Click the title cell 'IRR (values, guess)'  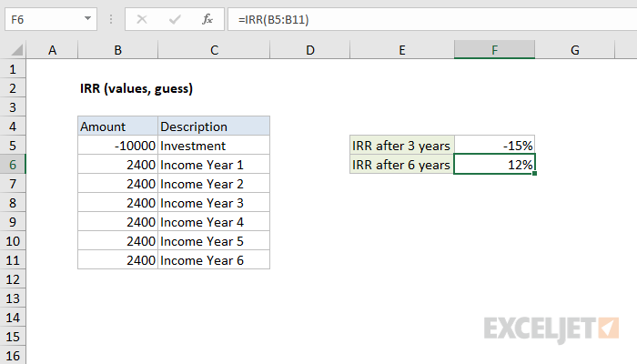136,88
